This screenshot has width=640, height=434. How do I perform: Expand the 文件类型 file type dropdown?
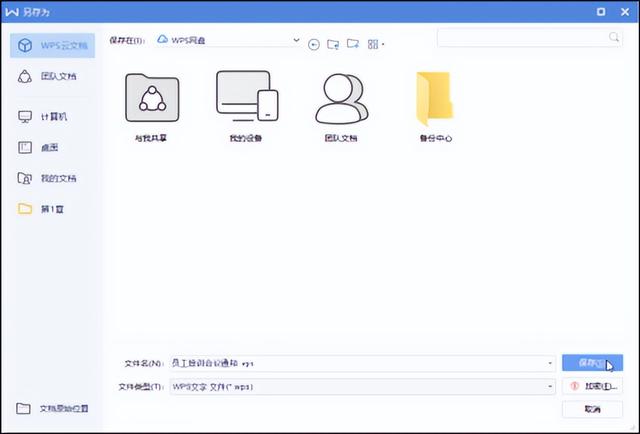pyautogui.click(x=550, y=386)
